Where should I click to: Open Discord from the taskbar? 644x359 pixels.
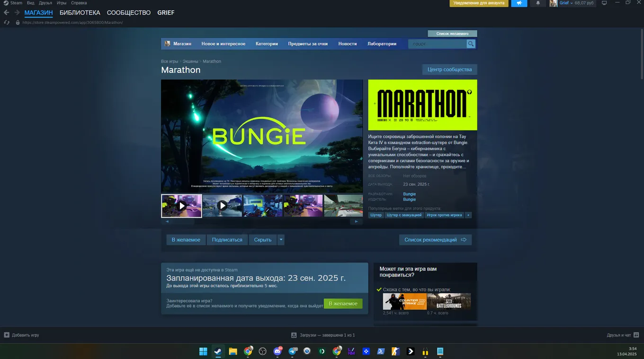277,351
